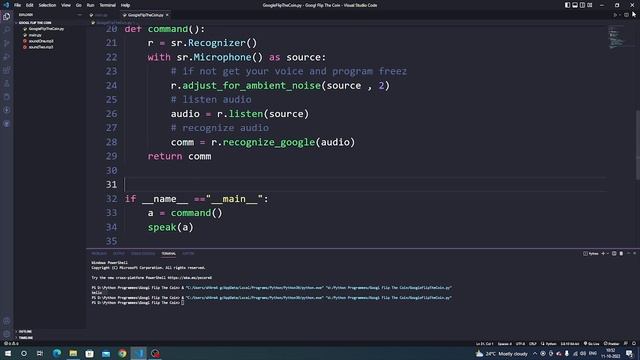Open the Customize Layout icon
The width and height of the screenshot is (640, 360).
pyautogui.click(x=589, y=5)
